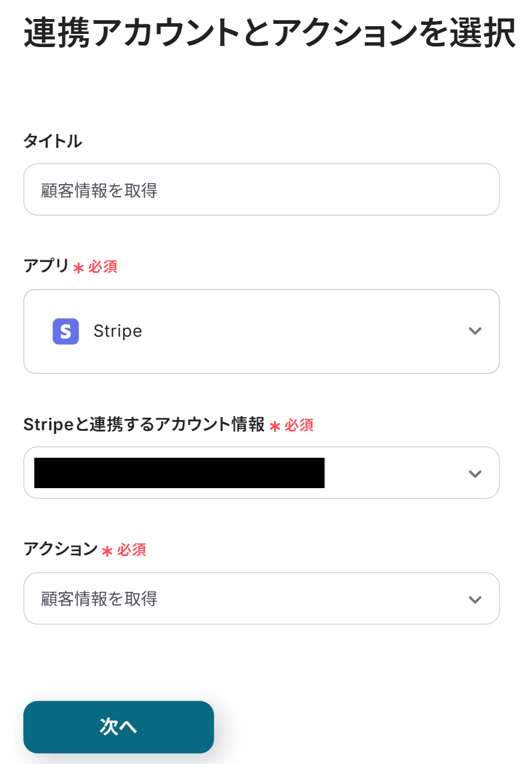Expand the アクション dropdown arrow
The width and height of the screenshot is (532, 764).
pyautogui.click(x=475, y=600)
